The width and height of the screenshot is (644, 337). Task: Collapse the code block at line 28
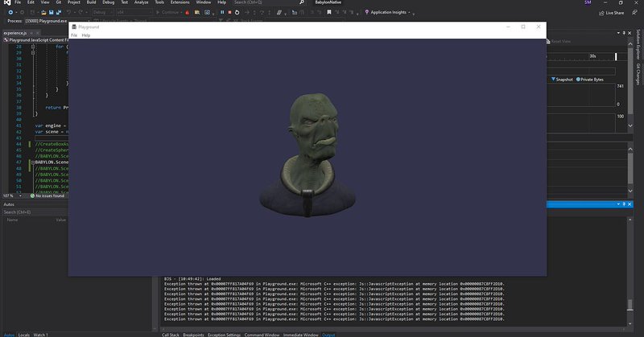pyautogui.click(x=33, y=47)
